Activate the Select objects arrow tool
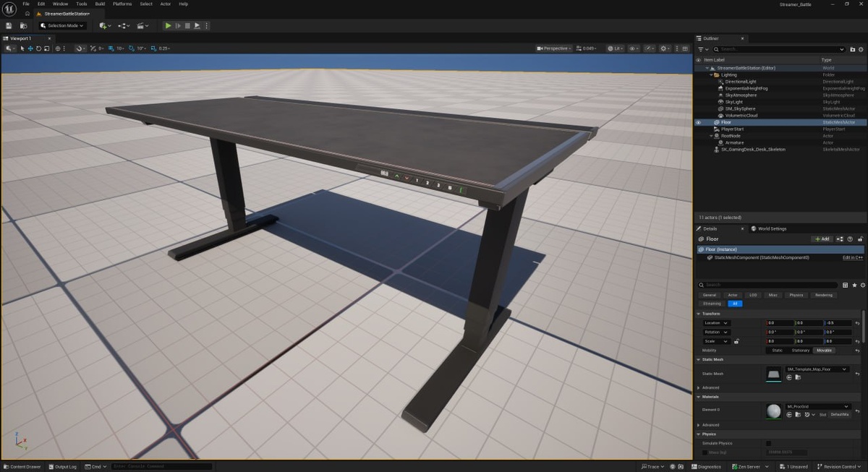Viewport: 868px width, 472px height. coord(22,48)
